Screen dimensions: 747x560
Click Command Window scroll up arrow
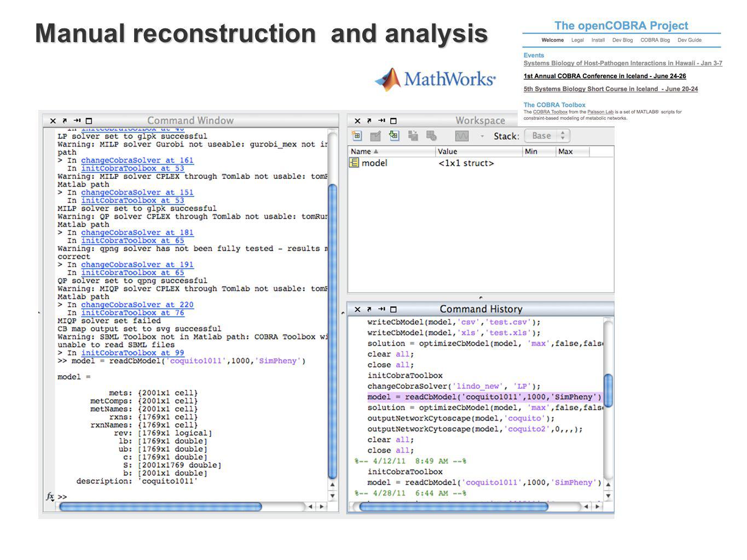332,485
